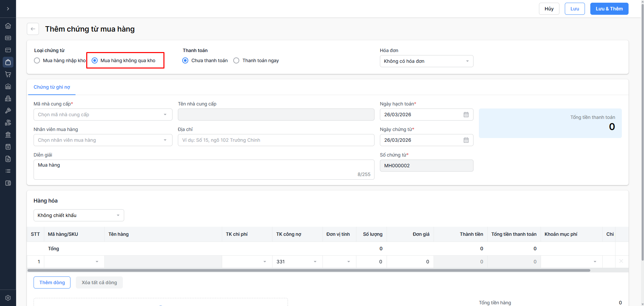The height and width of the screenshot is (306, 644).
Task: Open calendar icon for Ngày hạch toán
Action: coord(466,115)
